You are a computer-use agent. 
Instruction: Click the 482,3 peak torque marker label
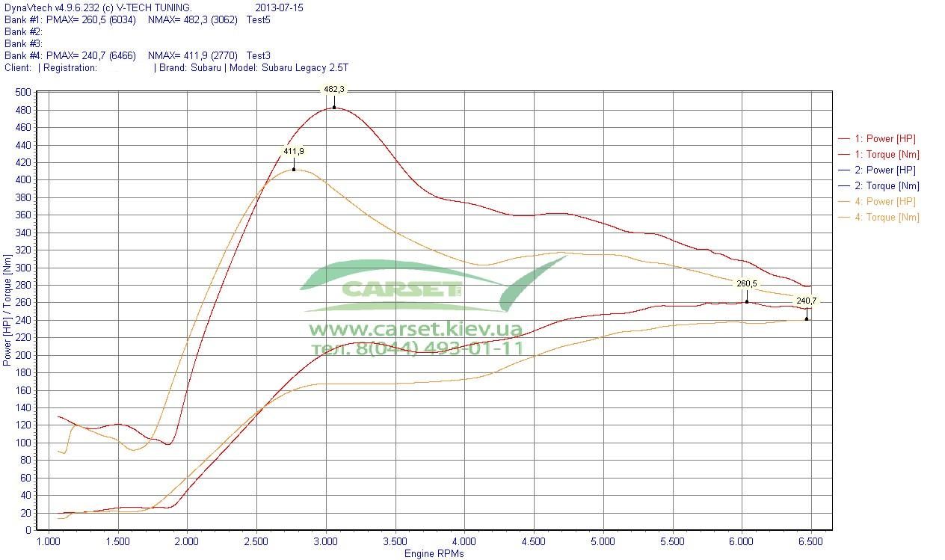333,89
